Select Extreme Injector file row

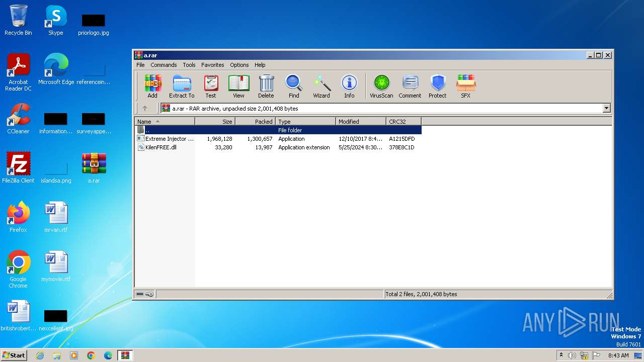pyautogui.click(x=278, y=139)
